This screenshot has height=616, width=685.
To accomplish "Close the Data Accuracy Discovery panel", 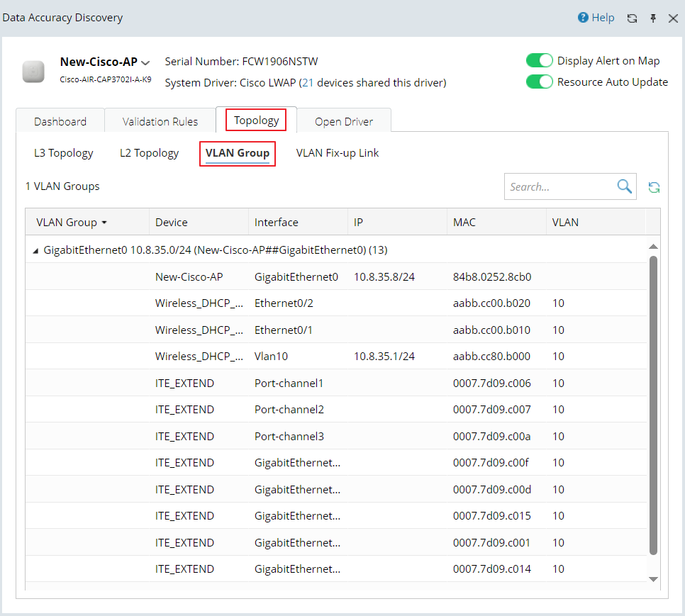I will pos(673,18).
